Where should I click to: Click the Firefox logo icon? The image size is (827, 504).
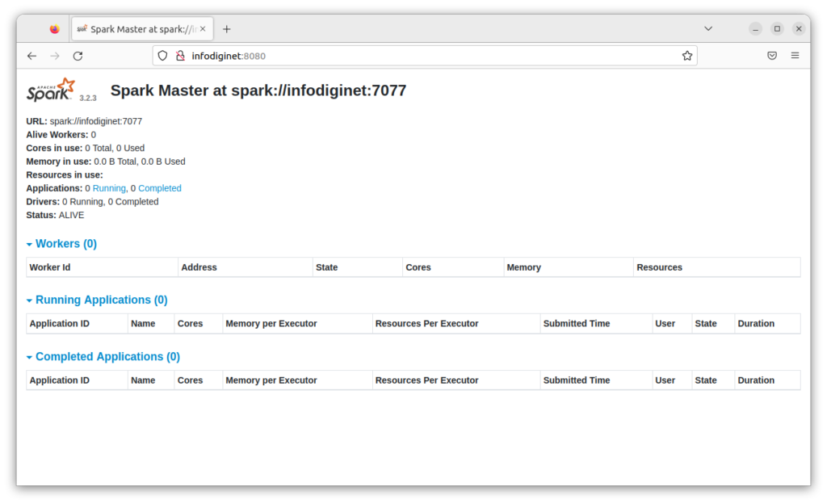tap(54, 29)
